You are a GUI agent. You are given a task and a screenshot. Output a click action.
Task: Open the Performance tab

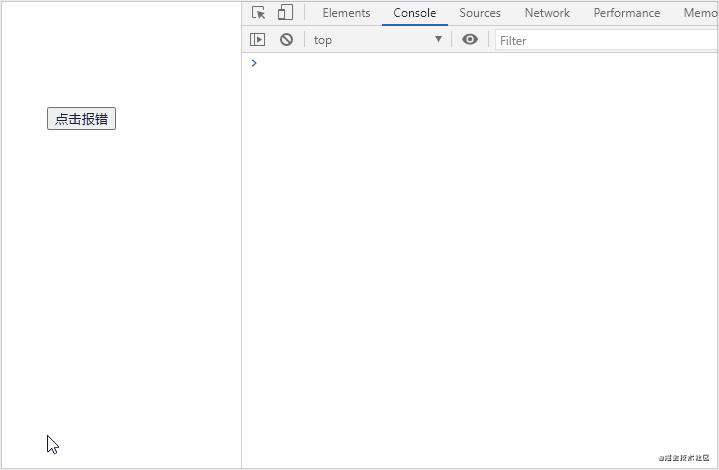click(x=627, y=13)
